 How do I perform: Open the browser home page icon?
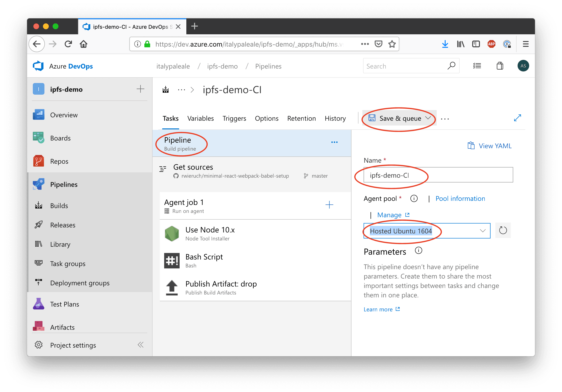pos(84,44)
